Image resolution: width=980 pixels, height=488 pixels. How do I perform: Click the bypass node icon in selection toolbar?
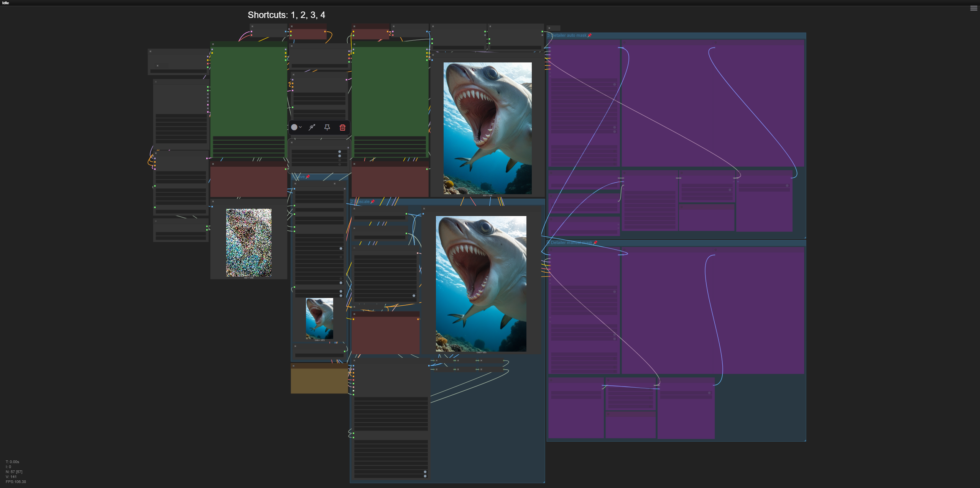[x=312, y=128]
